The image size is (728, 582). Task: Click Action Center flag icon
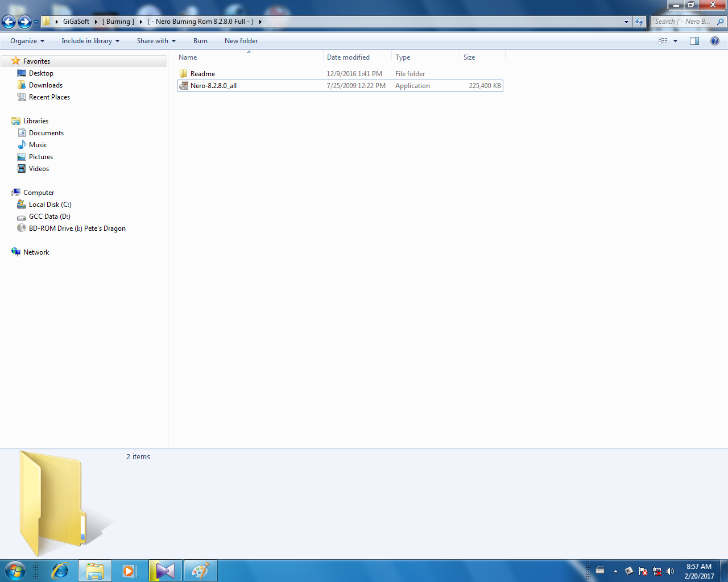[x=643, y=571]
